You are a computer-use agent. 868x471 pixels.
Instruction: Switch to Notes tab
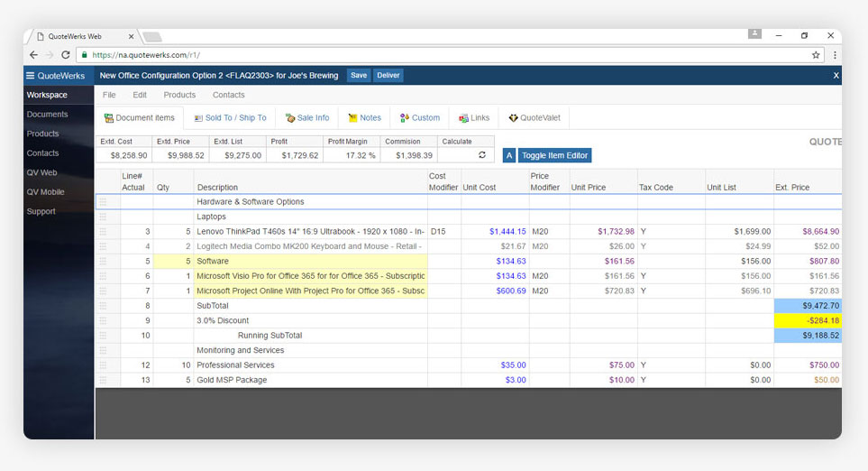click(x=364, y=118)
